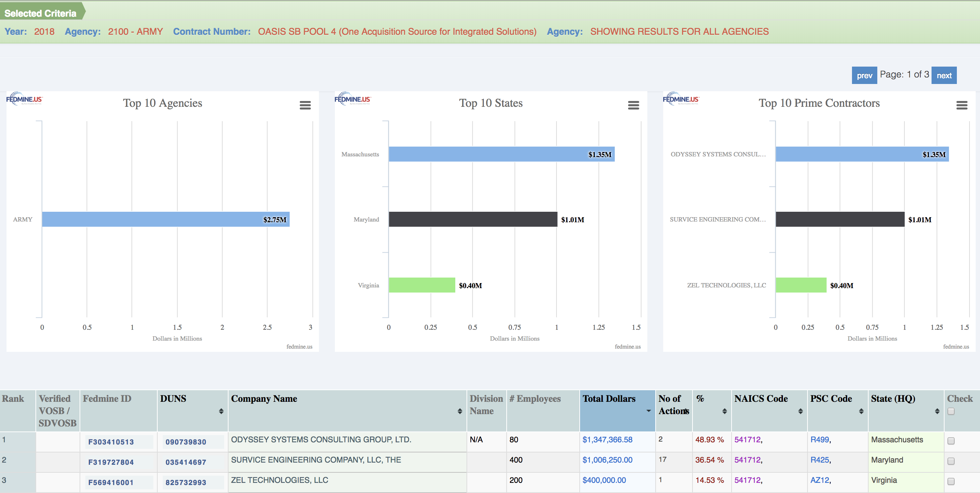980x493 pixels.
Task: Open PSC code R499
Action: [819, 440]
